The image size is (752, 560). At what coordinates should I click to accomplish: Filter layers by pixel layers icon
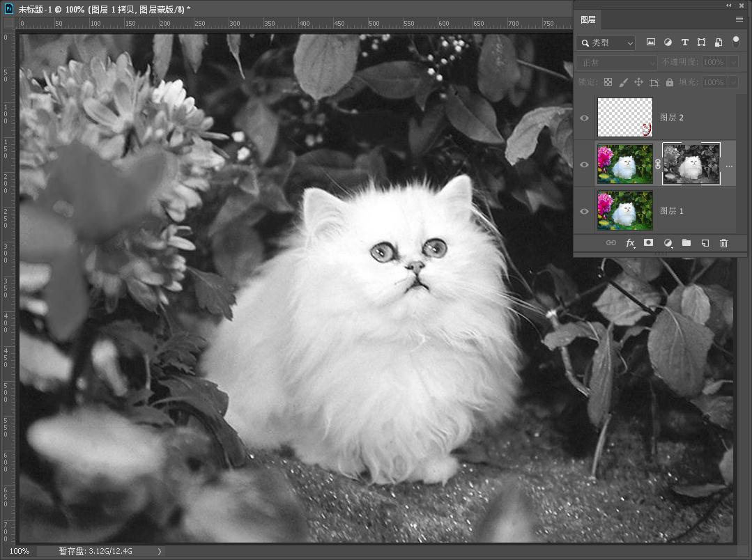pos(651,42)
